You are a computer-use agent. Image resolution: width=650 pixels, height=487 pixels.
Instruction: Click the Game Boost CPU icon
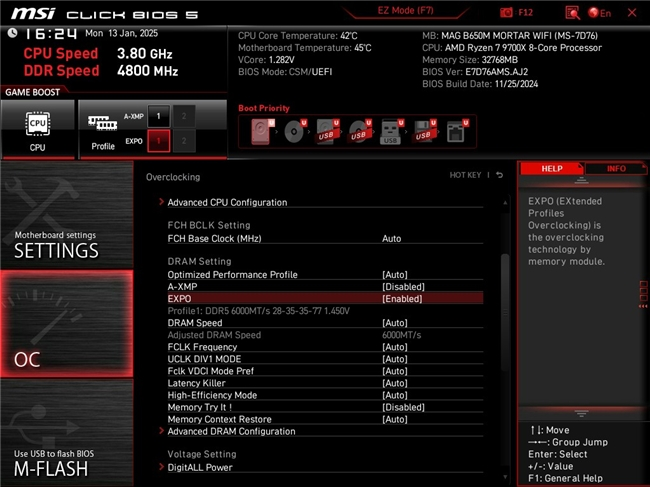(38, 129)
